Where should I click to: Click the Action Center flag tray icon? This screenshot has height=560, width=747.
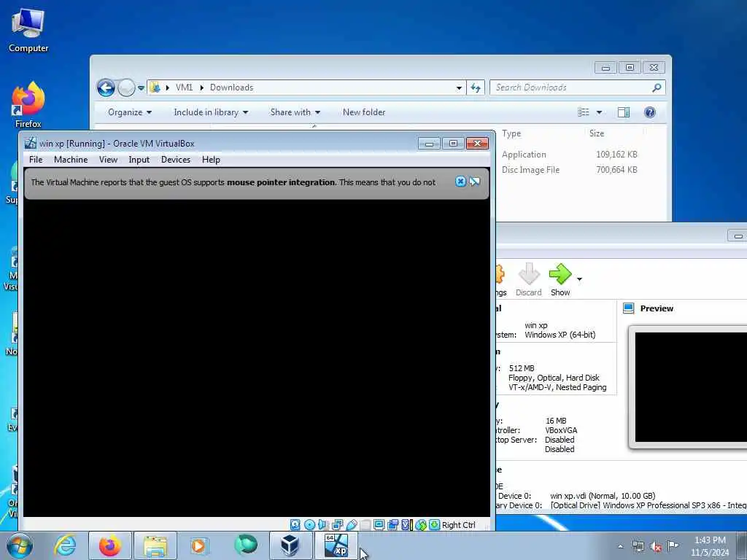coord(673,545)
